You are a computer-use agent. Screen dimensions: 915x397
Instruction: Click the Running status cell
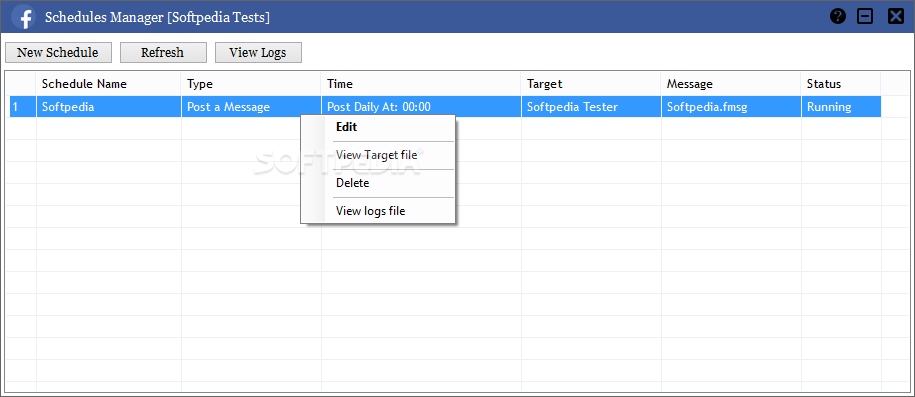tap(841, 107)
